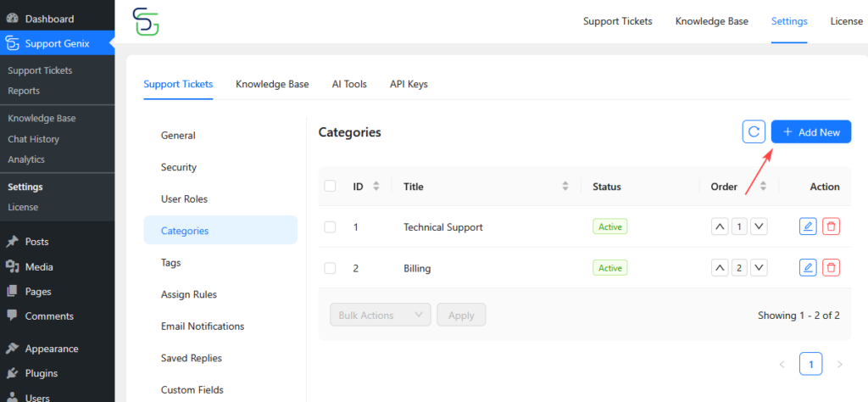Viewport: 868px width, 402px height.
Task: Check the Billing row checkbox
Action: click(x=330, y=268)
